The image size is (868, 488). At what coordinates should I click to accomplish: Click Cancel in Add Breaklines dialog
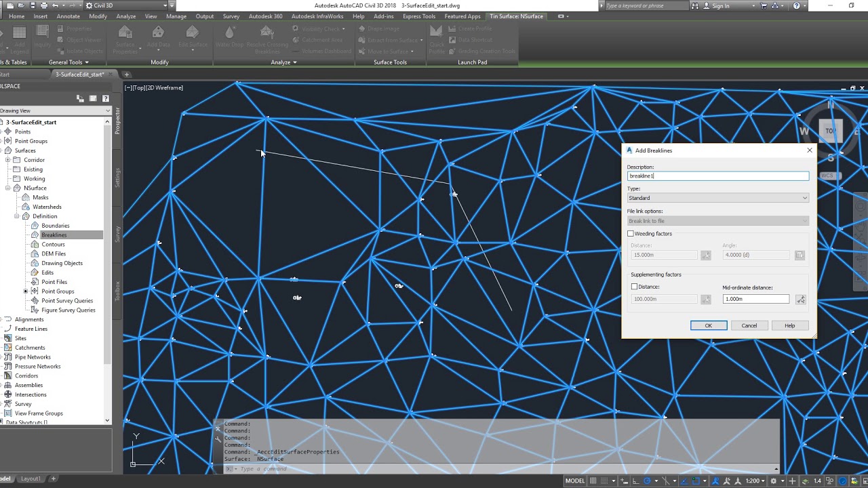tap(749, 325)
